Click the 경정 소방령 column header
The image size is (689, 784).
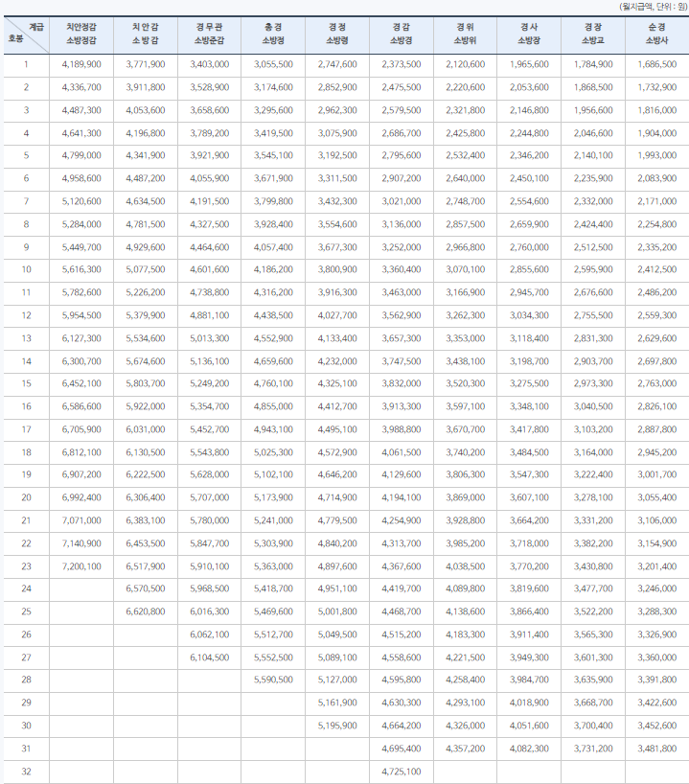coord(337,34)
